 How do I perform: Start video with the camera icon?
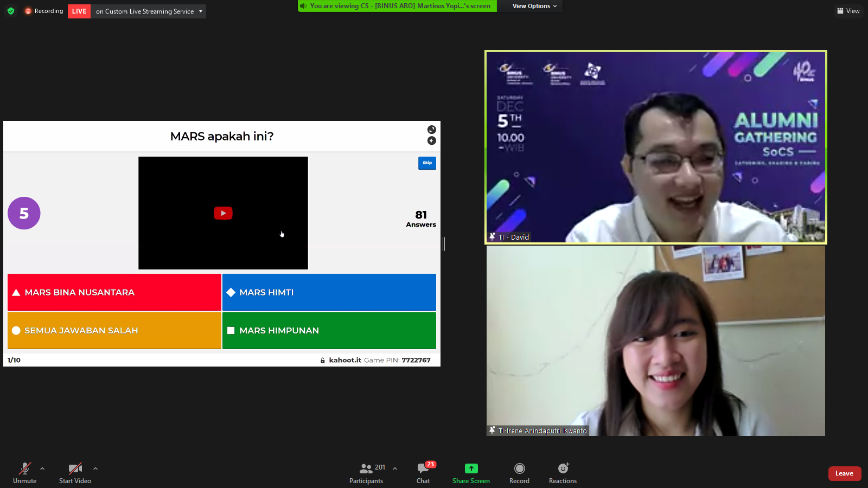pyautogui.click(x=75, y=473)
